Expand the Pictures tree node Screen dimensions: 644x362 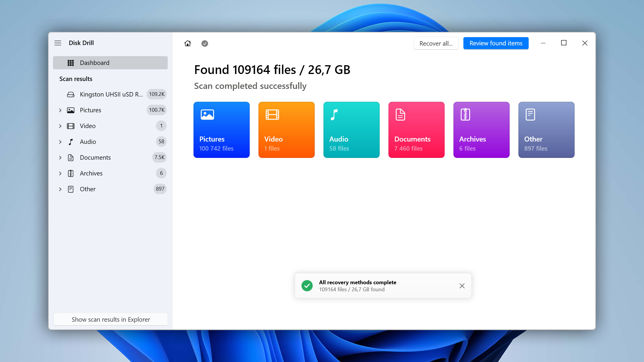[60, 110]
